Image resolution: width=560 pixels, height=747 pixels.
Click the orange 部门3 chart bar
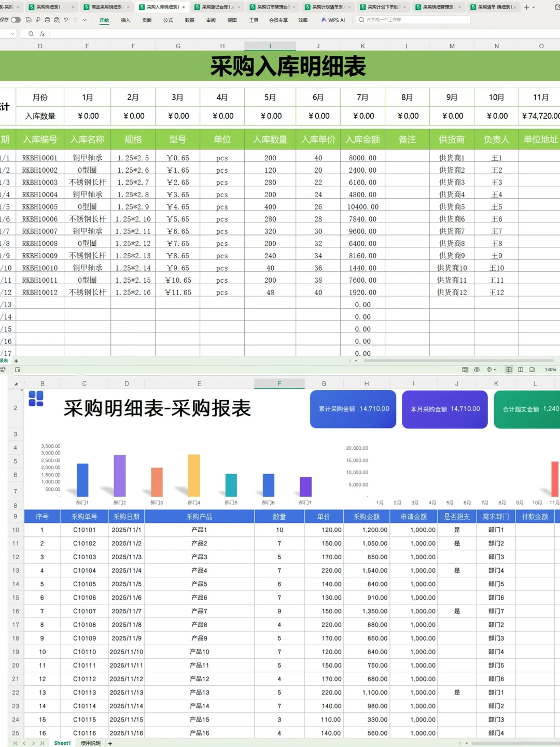pos(157,482)
